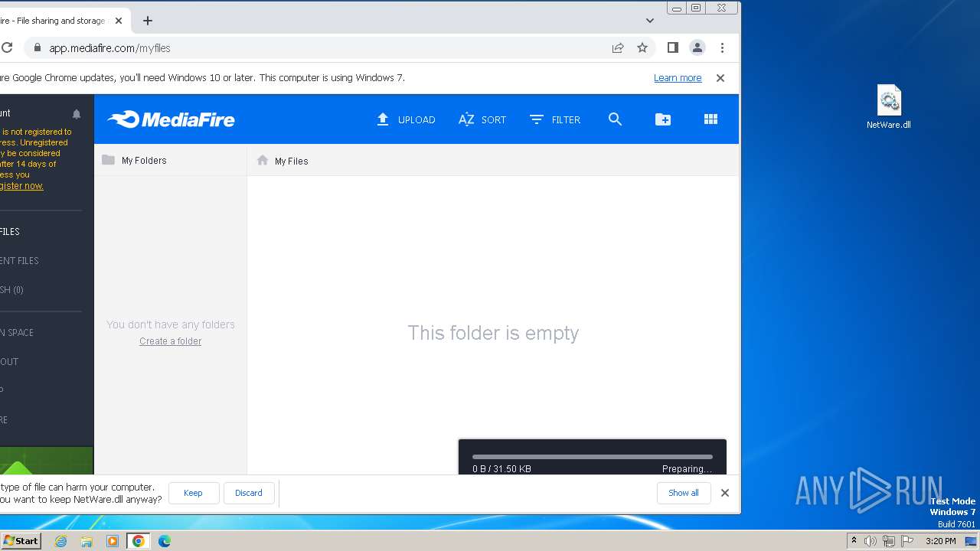Click the search magnifier icon

click(615, 119)
